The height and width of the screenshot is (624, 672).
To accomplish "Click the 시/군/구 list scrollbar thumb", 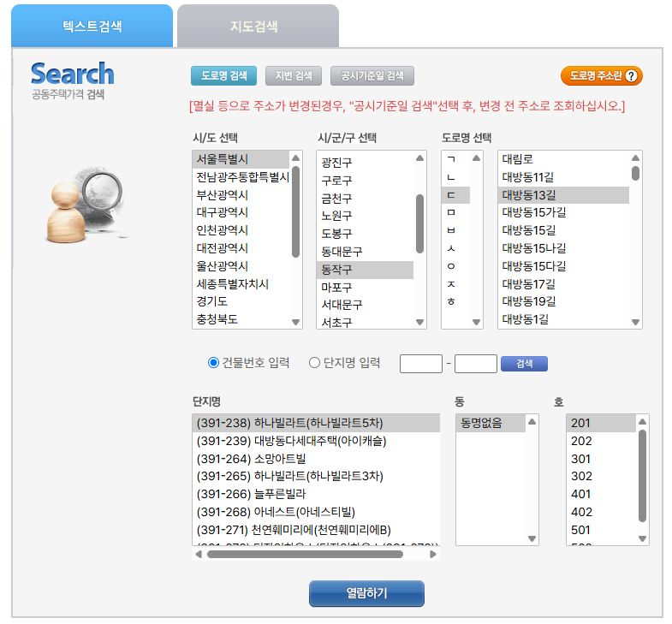I will pos(420,223).
